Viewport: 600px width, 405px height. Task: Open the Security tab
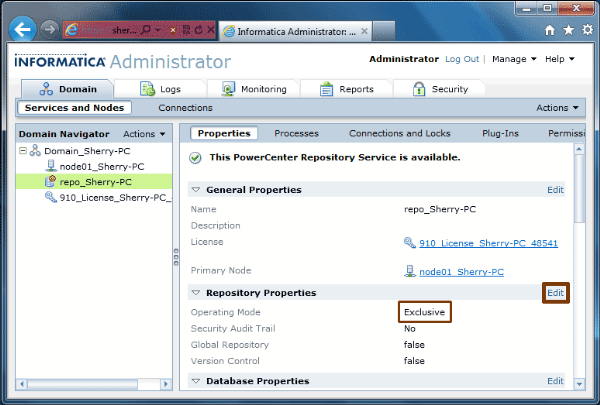pos(440,89)
